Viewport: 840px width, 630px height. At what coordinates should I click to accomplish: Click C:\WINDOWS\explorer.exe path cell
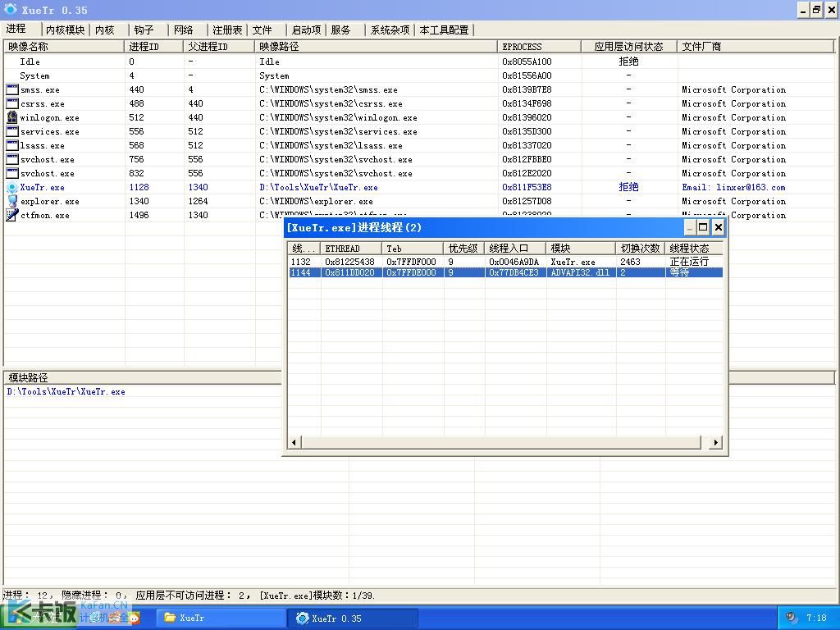tap(316, 201)
